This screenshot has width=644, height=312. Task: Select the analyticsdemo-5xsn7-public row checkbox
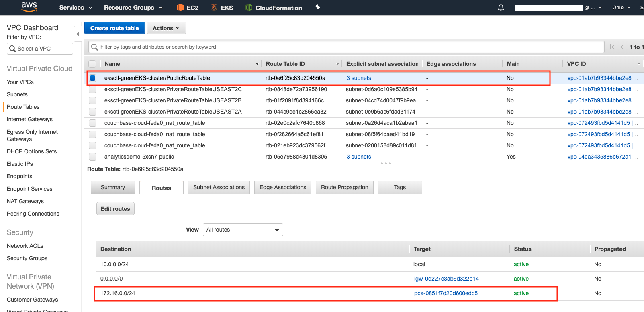click(93, 157)
